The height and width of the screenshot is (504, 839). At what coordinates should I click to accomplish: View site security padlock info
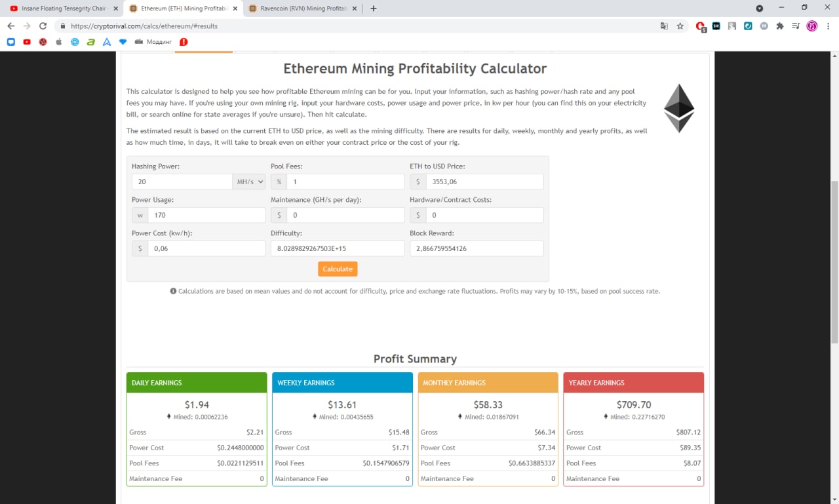(x=63, y=26)
